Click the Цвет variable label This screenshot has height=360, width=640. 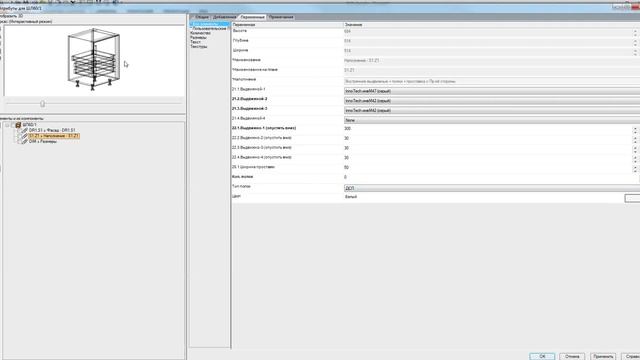(x=236, y=196)
